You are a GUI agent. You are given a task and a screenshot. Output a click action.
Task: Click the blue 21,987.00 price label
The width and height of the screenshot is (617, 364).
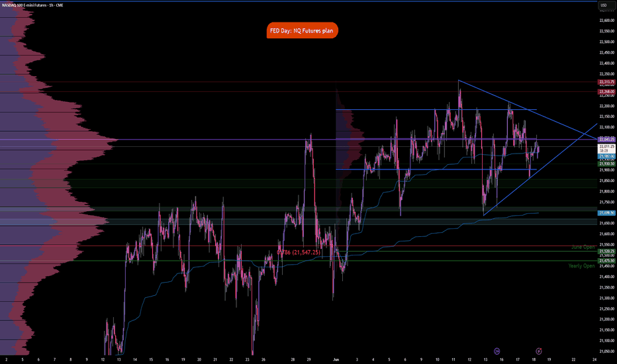[x=606, y=156]
